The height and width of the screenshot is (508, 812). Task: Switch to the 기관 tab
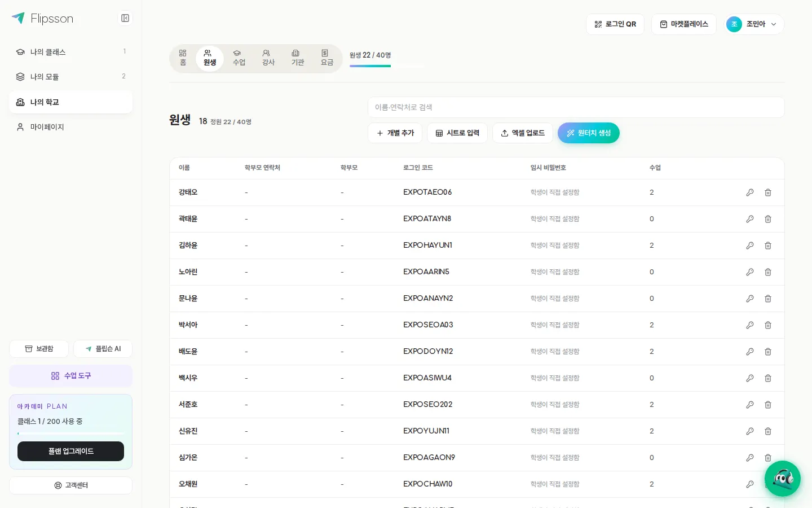pyautogui.click(x=298, y=58)
